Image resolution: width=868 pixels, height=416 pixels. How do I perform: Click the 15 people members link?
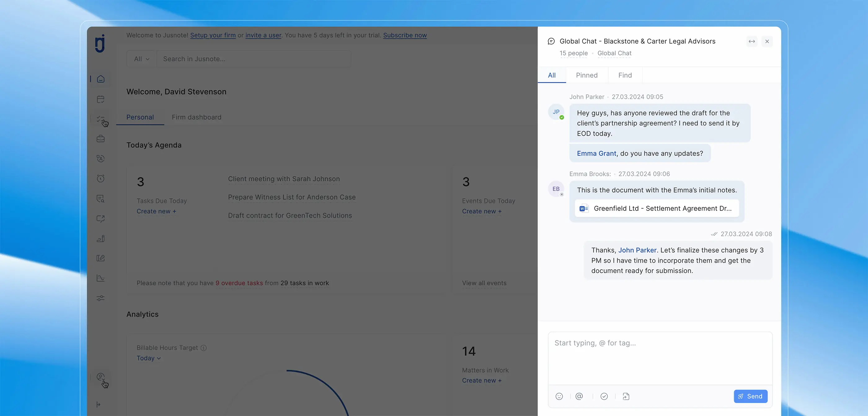573,53
